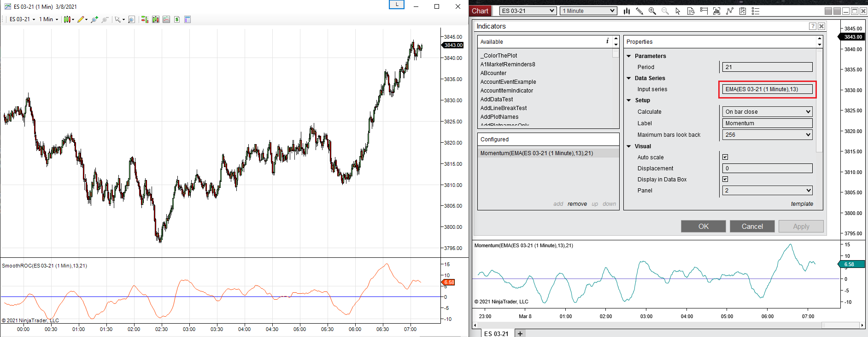Zoom out using the grey minus magnifier
The width and height of the screenshot is (868, 337).
click(x=105, y=19)
